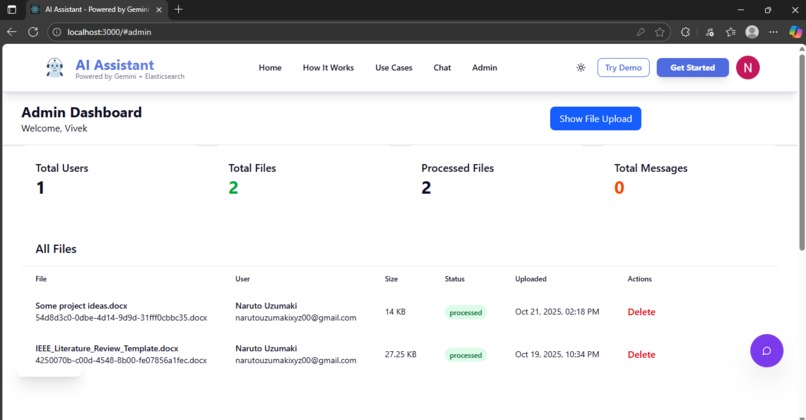Click the Total Messages count

[x=619, y=188]
